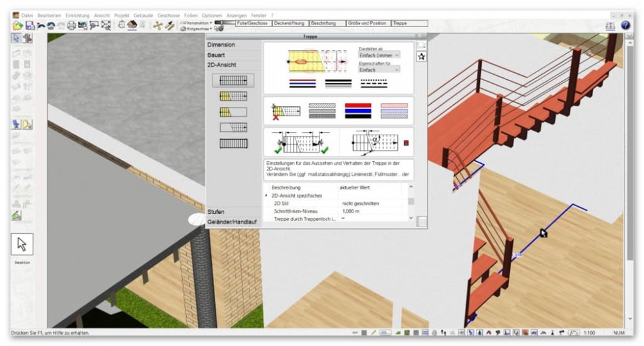Select the first plain stair 2D style thumbnail
This screenshot has width=644, height=346.
(x=233, y=80)
